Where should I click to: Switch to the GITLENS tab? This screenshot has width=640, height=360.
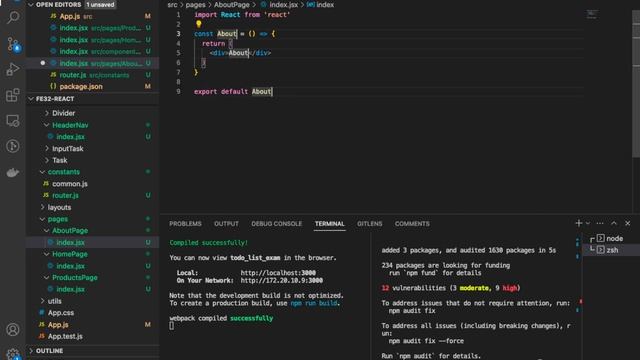point(369,224)
